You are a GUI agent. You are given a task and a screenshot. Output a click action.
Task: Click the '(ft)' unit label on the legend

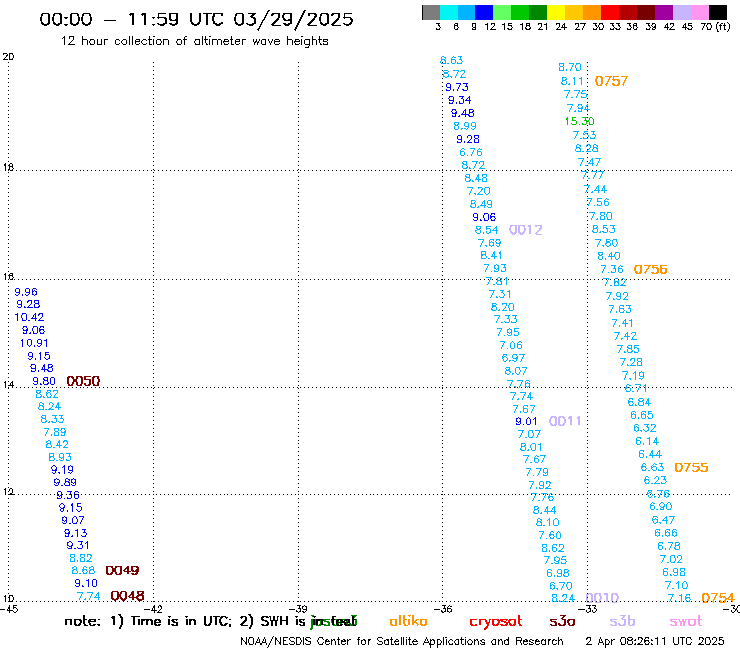click(723, 26)
